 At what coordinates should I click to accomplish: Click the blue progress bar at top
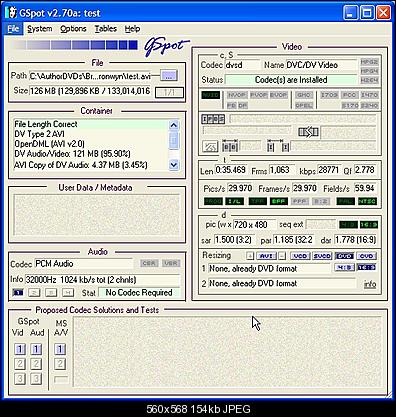coord(74,45)
